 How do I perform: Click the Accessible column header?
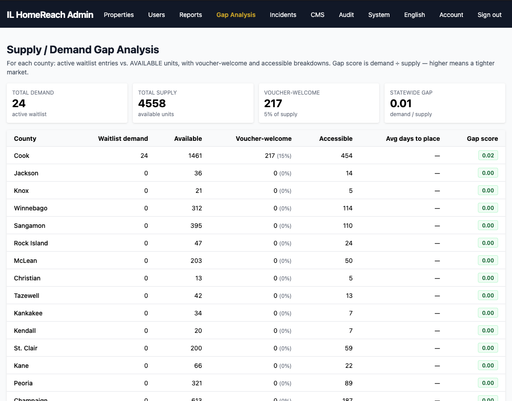pyautogui.click(x=336, y=139)
